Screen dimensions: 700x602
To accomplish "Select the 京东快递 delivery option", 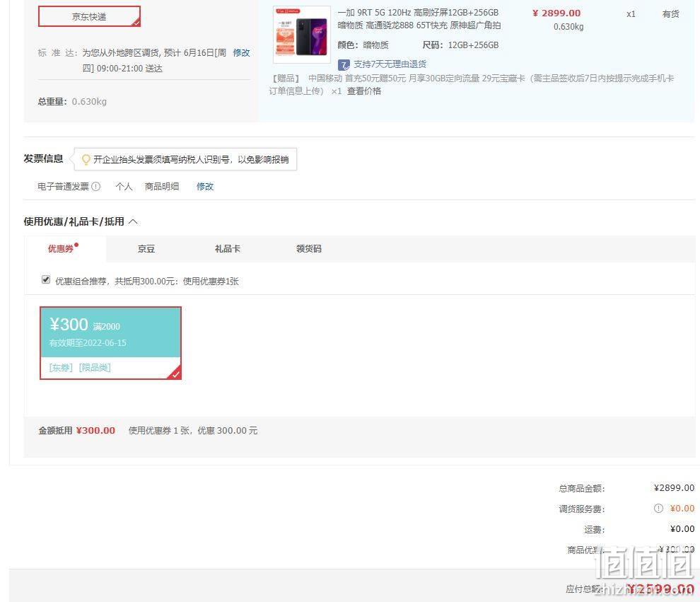I will [89, 16].
